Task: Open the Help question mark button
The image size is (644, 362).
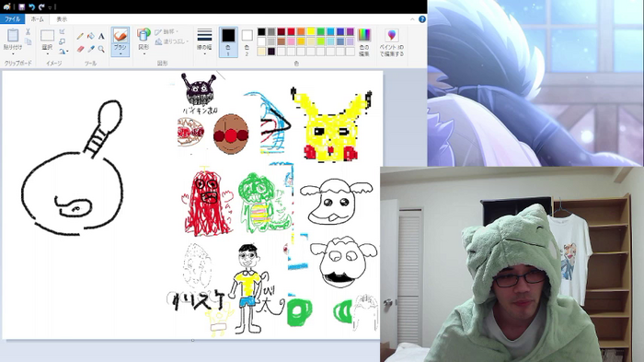Action: 421,19
